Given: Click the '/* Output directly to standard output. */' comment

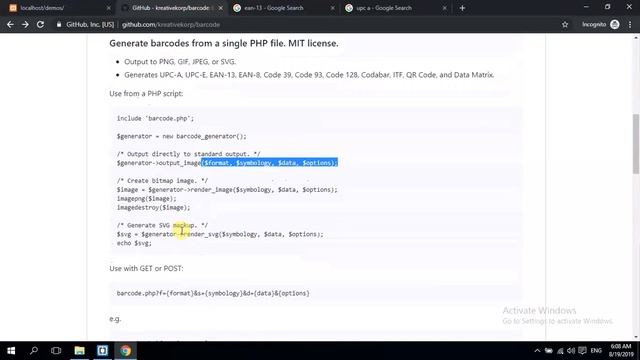Looking at the screenshot, I should click(189, 154).
